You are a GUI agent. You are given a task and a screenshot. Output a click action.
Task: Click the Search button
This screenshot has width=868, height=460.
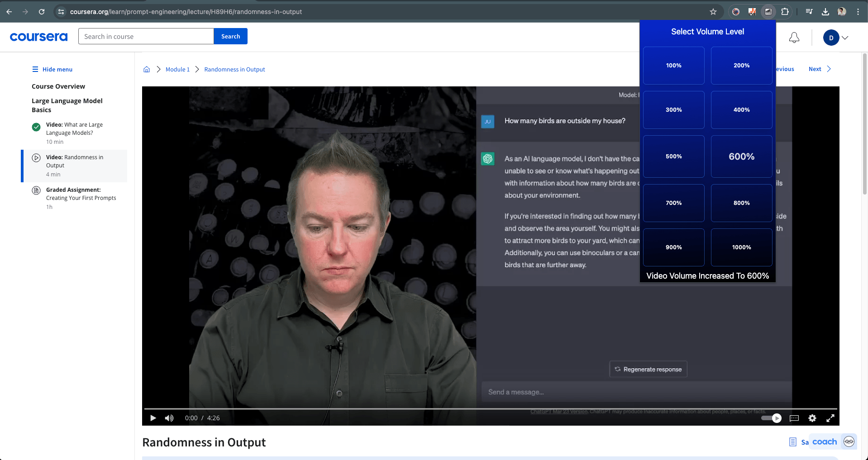230,36
